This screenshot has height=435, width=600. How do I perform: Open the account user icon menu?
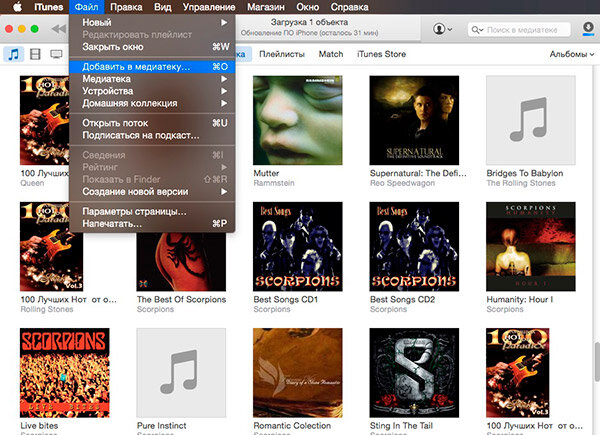click(442, 29)
